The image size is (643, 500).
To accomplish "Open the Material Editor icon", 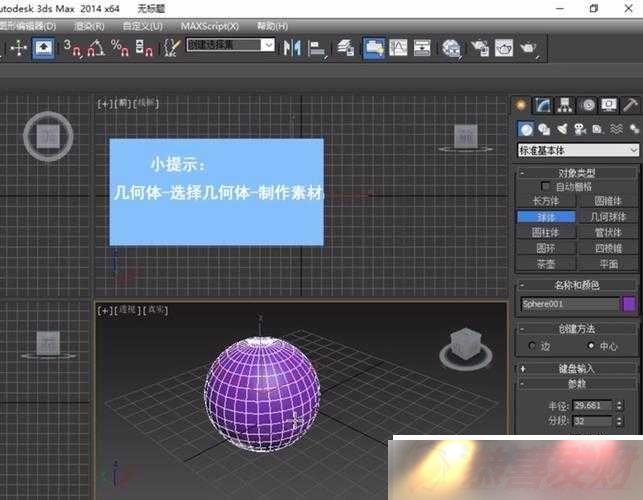I will pyautogui.click(x=451, y=49).
